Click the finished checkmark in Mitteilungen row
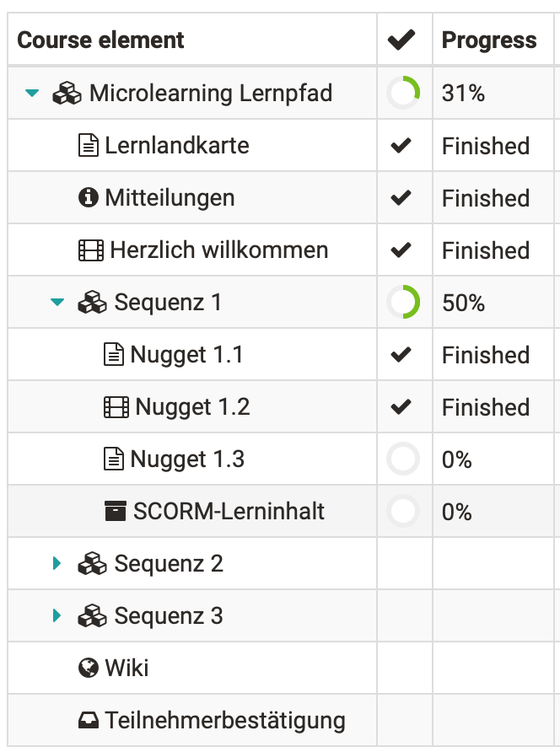This screenshot has width=560, height=752. click(401, 197)
